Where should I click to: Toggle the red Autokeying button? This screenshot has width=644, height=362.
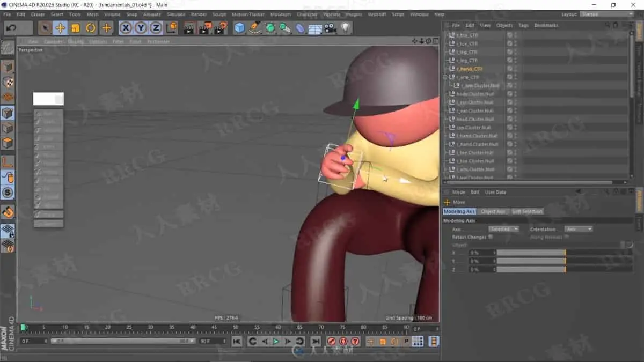pyautogui.click(x=343, y=342)
